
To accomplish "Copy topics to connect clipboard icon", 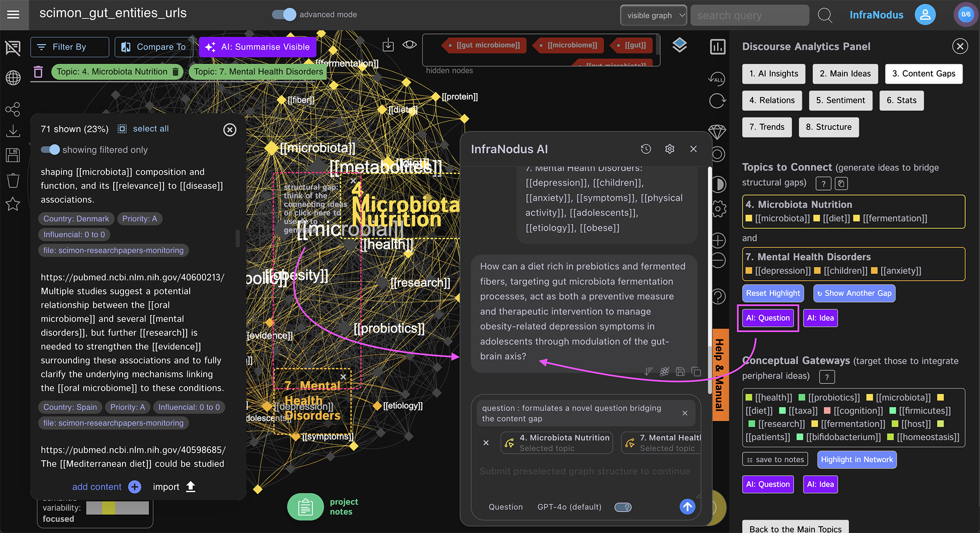I will (x=841, y=183).
